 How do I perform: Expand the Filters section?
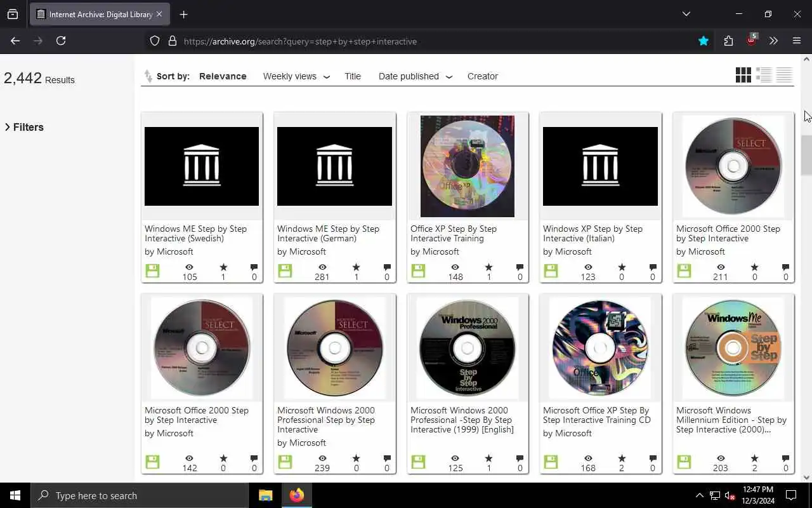[x=24, y=127]
